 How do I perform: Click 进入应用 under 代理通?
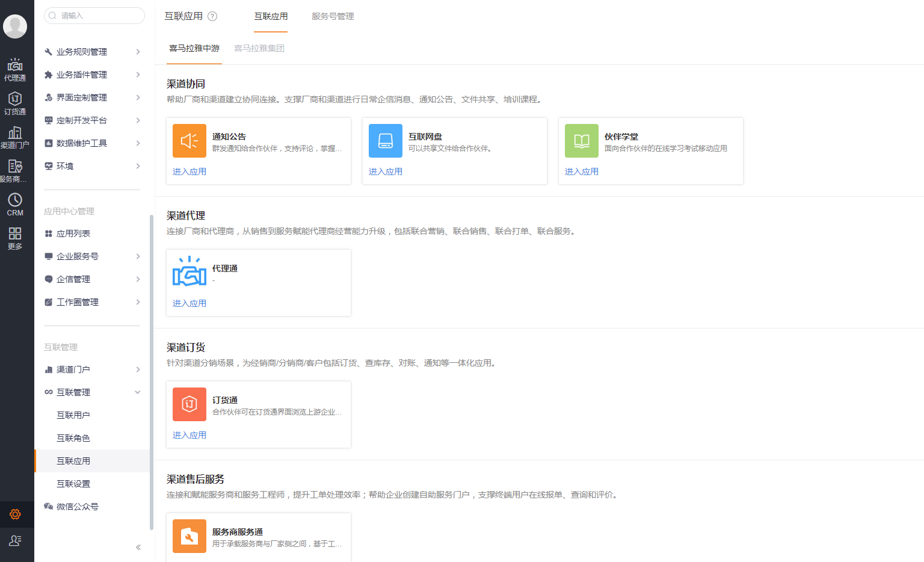point(189,303)
